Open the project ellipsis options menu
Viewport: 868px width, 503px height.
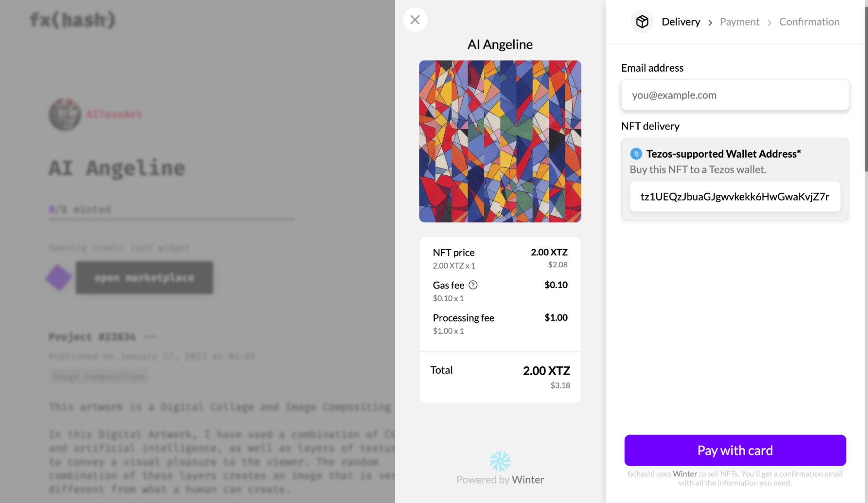tap(151, 337)
